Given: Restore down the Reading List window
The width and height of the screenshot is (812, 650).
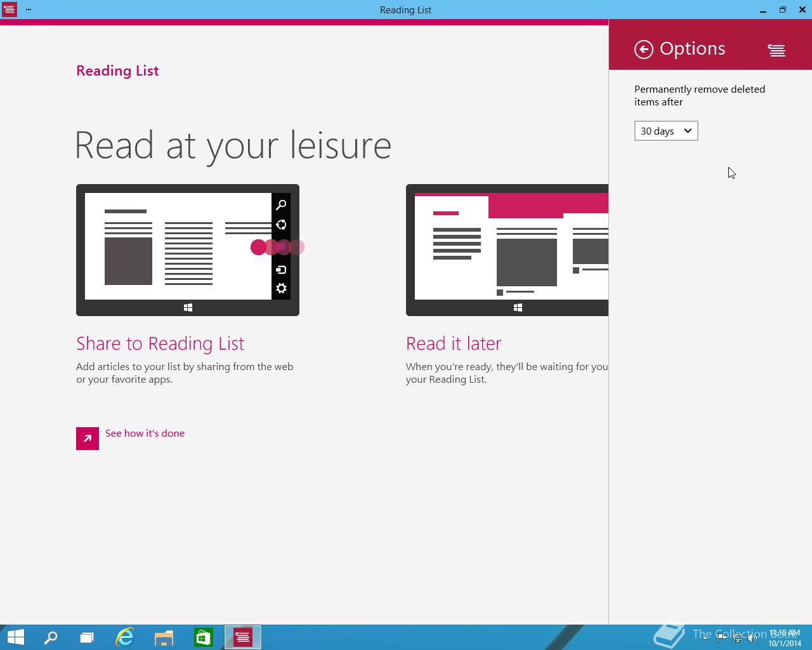Looking at the screenshot, I should pos(783,10).
